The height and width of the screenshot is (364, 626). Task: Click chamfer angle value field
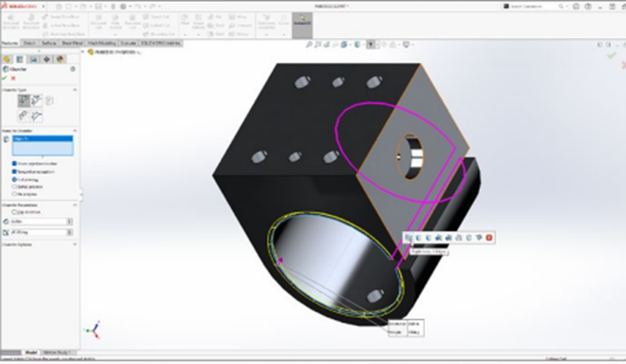tap(39, 232)
